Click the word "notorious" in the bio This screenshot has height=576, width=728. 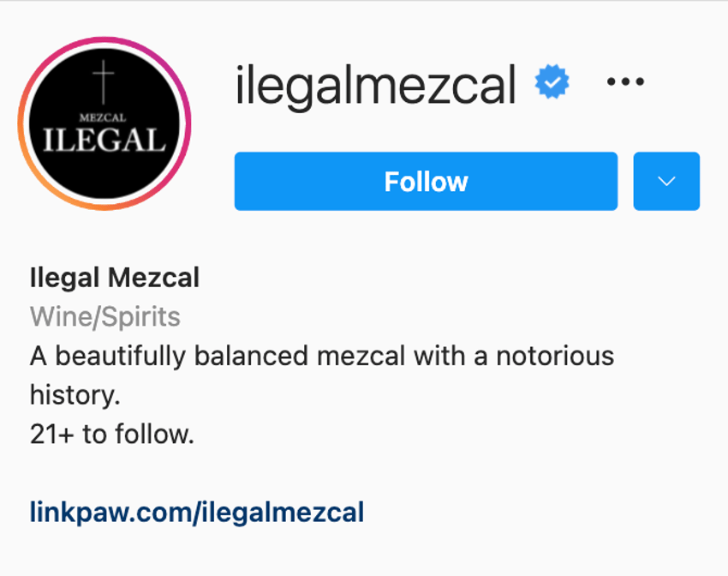pyautogui.click(x=555, y=357)
